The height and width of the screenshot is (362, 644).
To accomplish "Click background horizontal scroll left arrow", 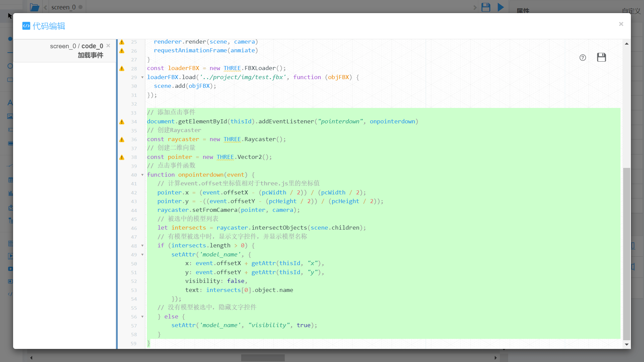I will tap(31, 358).
